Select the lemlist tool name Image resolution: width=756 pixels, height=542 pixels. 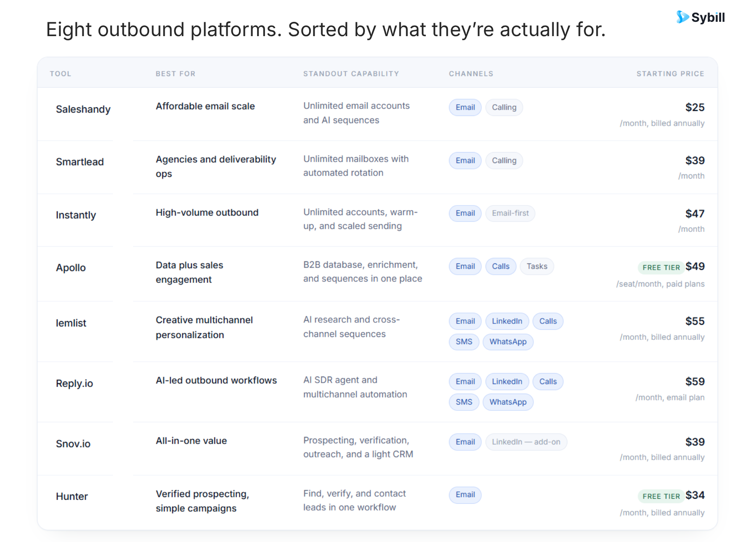(71, 323)
